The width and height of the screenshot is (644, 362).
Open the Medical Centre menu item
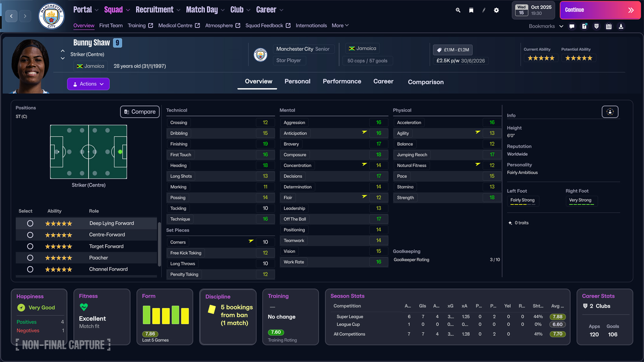pos(175,25)
